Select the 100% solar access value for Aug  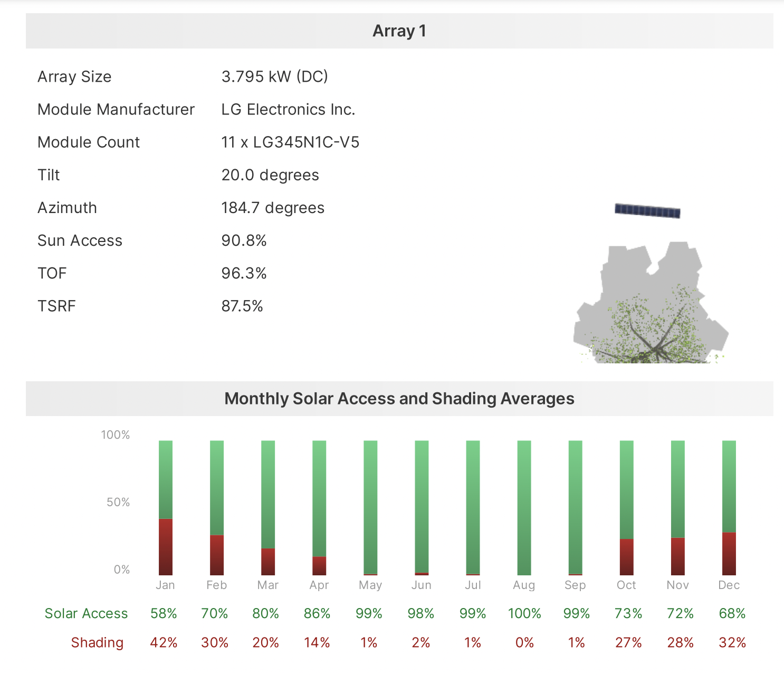(524, 613)
